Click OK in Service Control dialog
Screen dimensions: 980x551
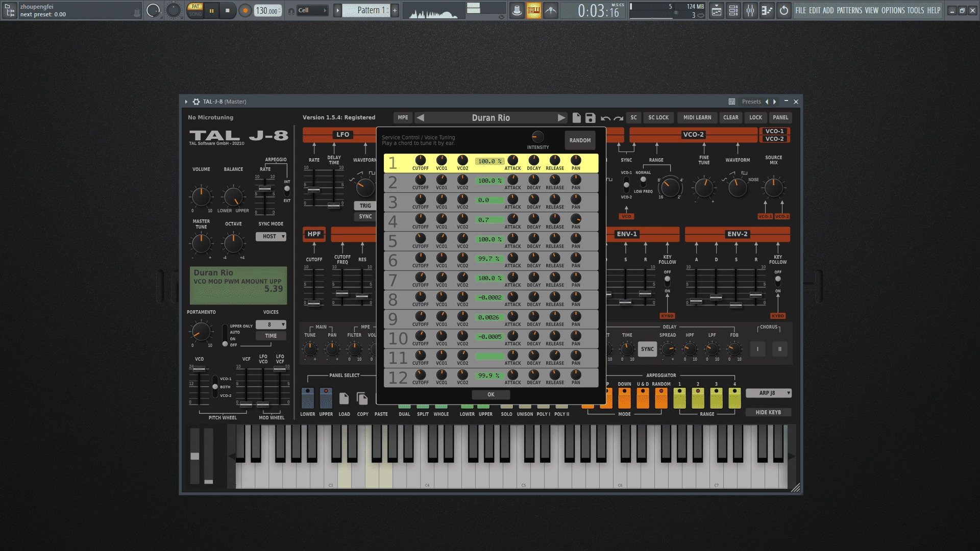(491, 394)
